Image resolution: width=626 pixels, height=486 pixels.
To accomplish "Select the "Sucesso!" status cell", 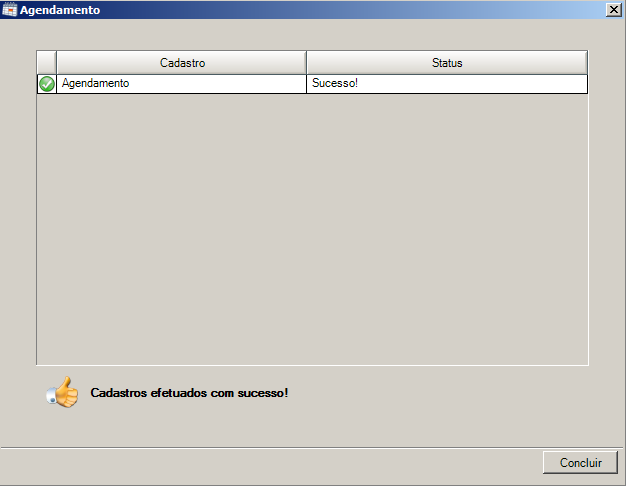I will click(x=447, y=84).
